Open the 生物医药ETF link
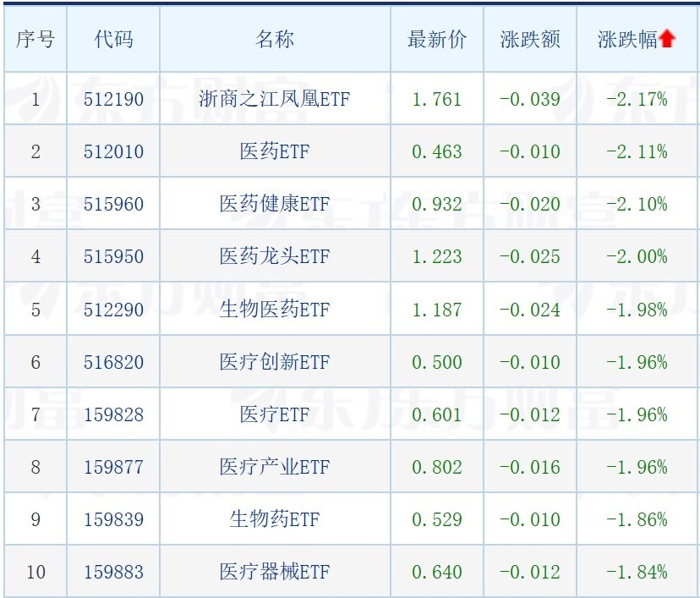 coord(275,310)
